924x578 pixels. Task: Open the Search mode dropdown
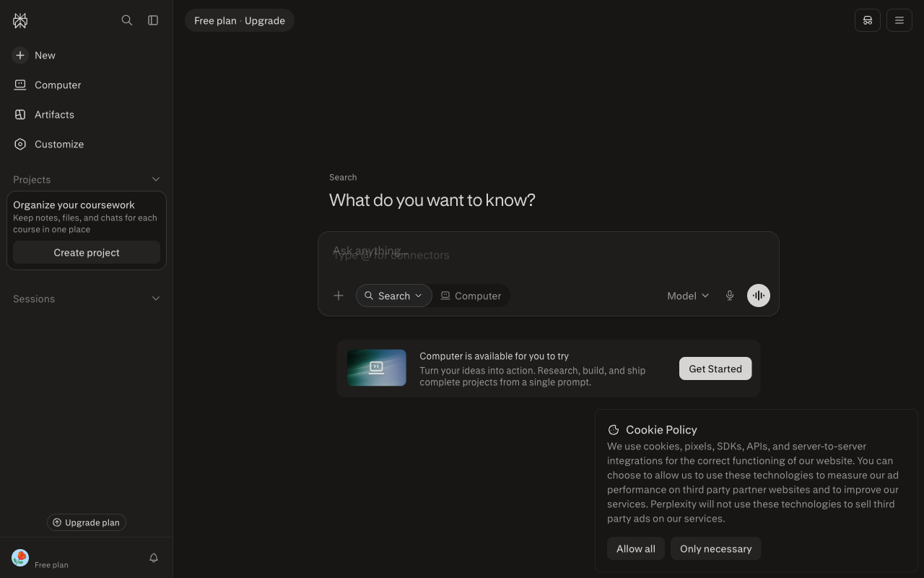(394, 296)
